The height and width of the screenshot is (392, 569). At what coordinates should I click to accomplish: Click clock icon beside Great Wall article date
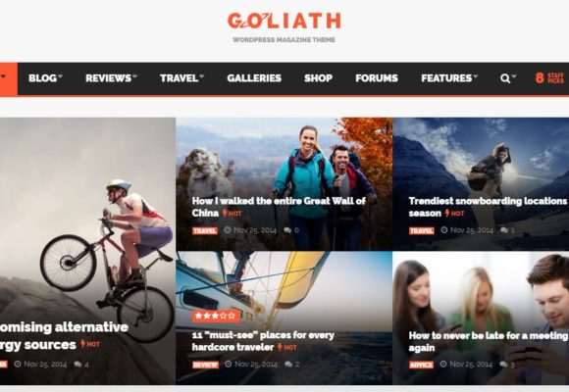click(228, 230)
